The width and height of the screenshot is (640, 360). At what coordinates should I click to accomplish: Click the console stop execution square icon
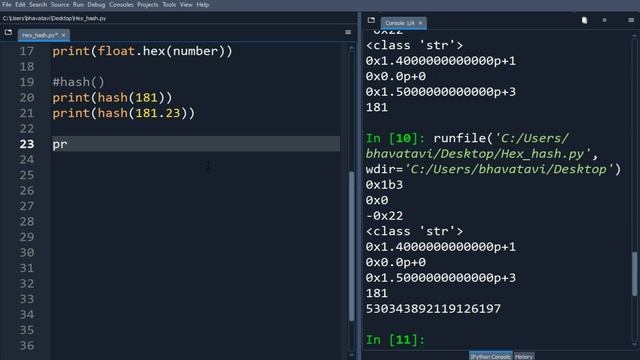pyautogui.click(x=604, y=20)
